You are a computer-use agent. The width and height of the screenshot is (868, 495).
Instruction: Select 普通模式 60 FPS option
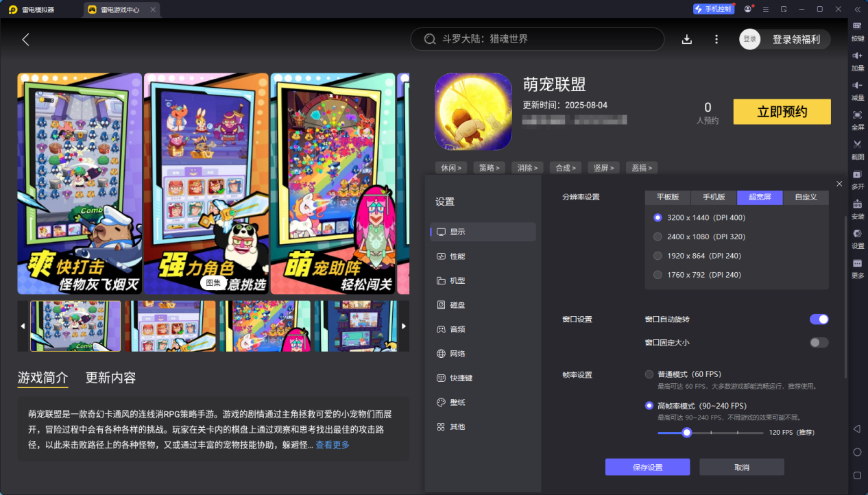649,374
